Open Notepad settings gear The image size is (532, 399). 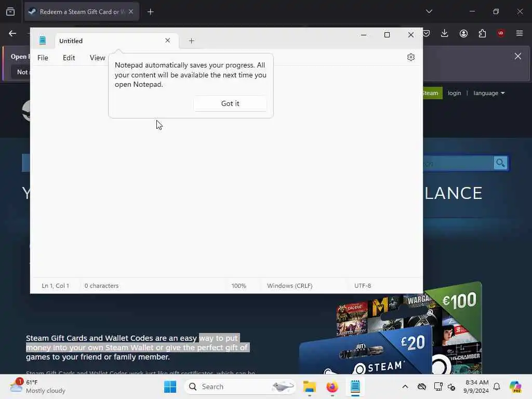411,57
